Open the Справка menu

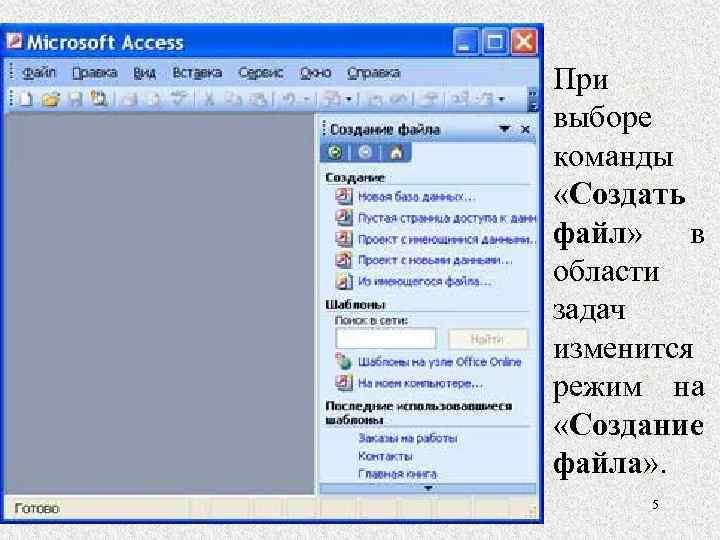click(373, 73)
